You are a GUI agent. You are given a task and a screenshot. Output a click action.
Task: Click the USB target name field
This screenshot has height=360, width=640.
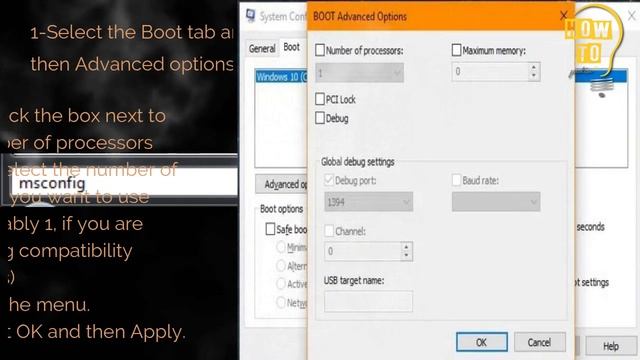coord(369,301)
